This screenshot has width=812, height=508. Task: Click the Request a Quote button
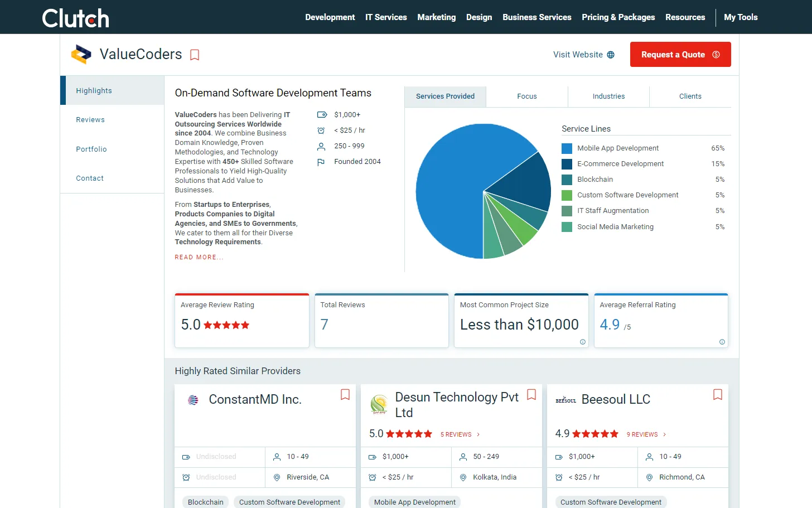click(680, 55)
